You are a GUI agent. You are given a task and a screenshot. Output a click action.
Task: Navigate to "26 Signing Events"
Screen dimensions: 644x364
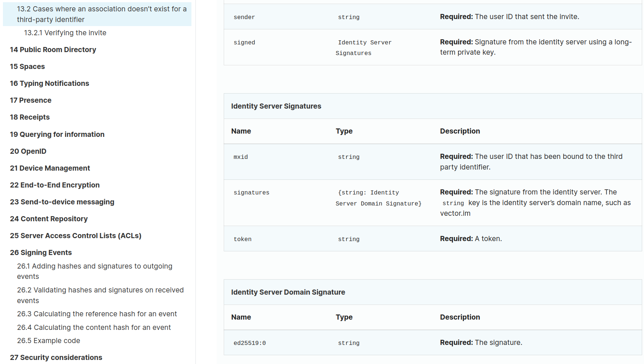click(x=41, y=252)
